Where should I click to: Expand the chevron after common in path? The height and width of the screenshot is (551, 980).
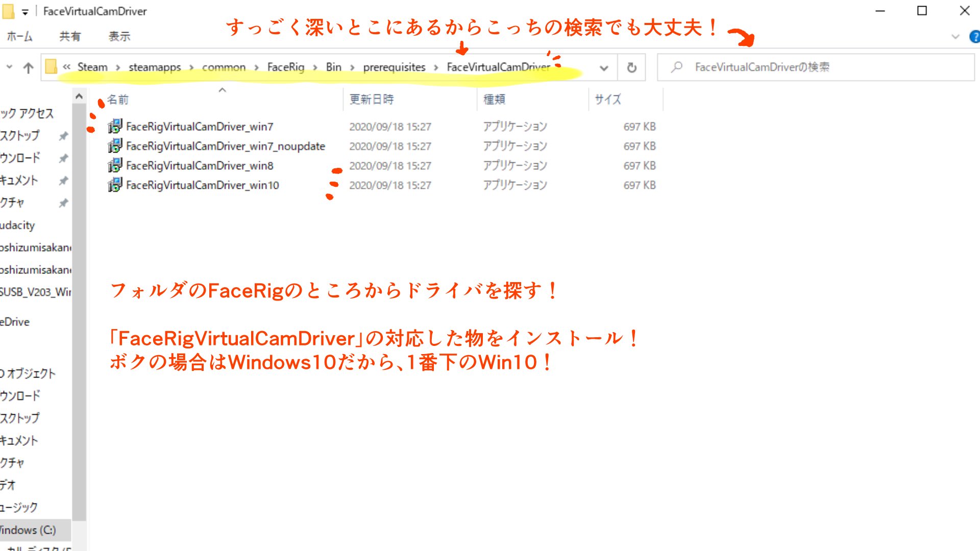256,67
